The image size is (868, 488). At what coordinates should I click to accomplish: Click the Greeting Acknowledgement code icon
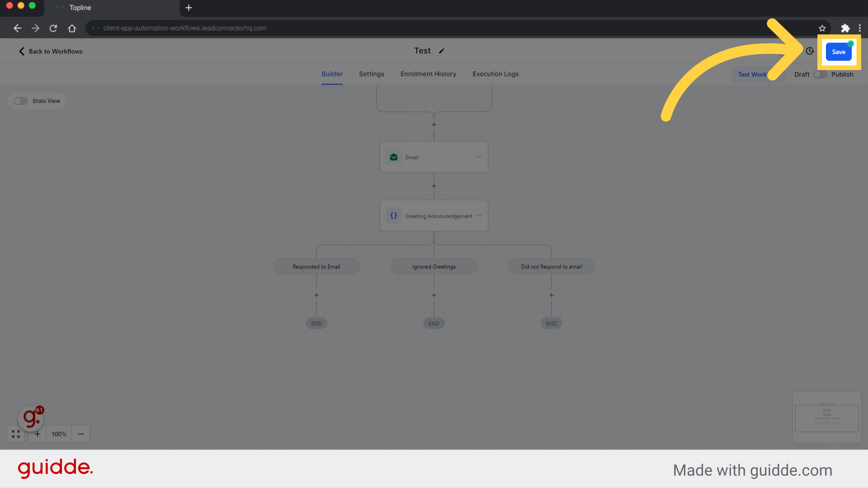pyautogui.click(x=393, y=216)
